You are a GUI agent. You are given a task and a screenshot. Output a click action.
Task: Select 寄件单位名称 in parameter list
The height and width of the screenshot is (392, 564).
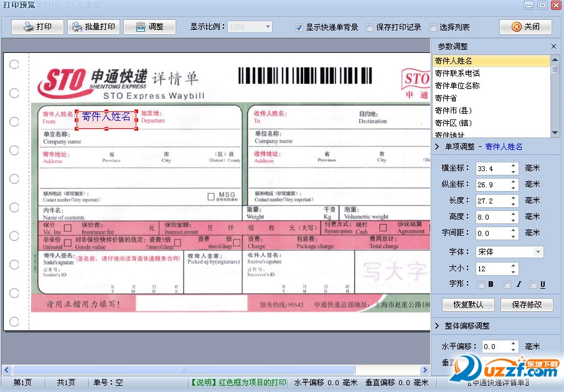(491, 86)
